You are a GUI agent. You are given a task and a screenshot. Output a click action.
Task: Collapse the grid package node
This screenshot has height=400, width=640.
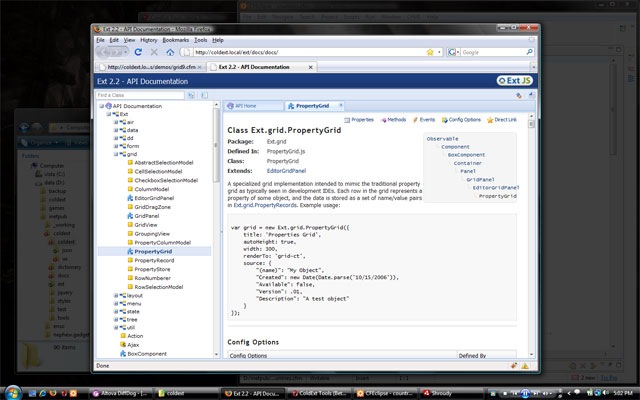[x=116, y=154]
